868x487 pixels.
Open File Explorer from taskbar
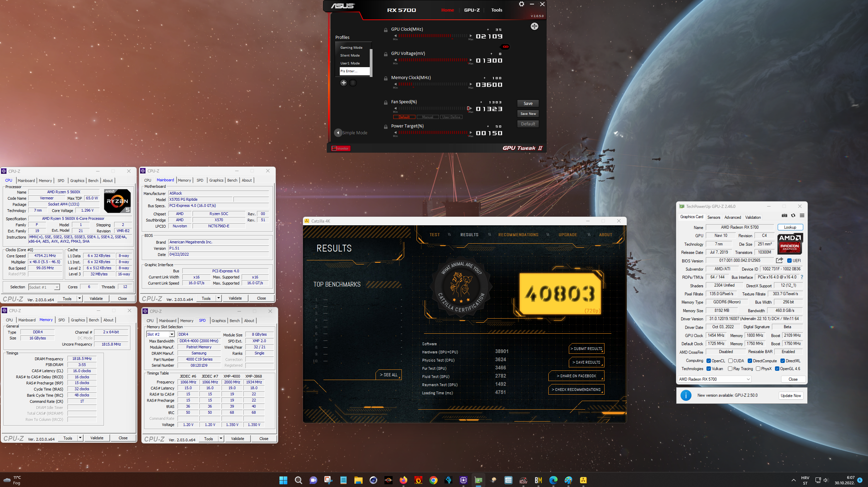358,480
